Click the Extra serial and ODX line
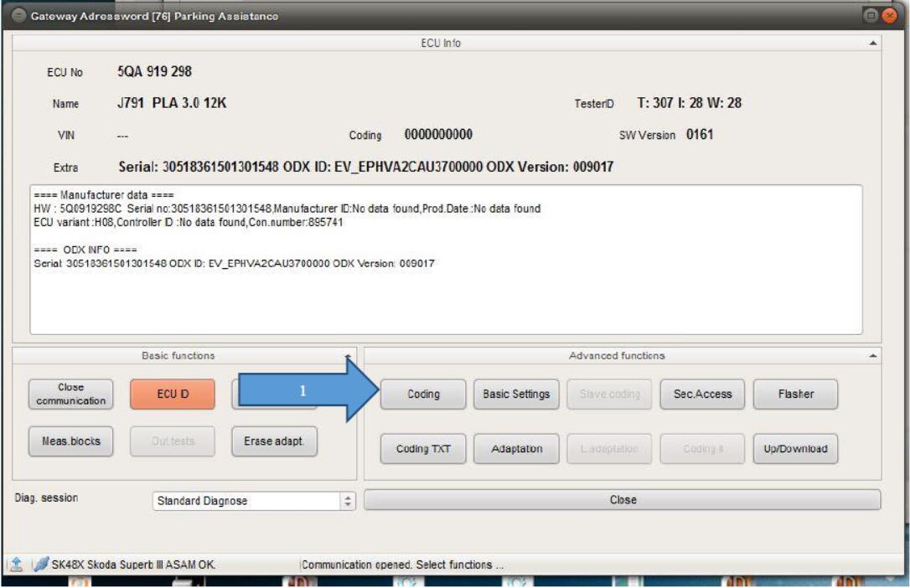Image resolution: width=910 pixels, height=588 pixels. (x=365, y=167)
